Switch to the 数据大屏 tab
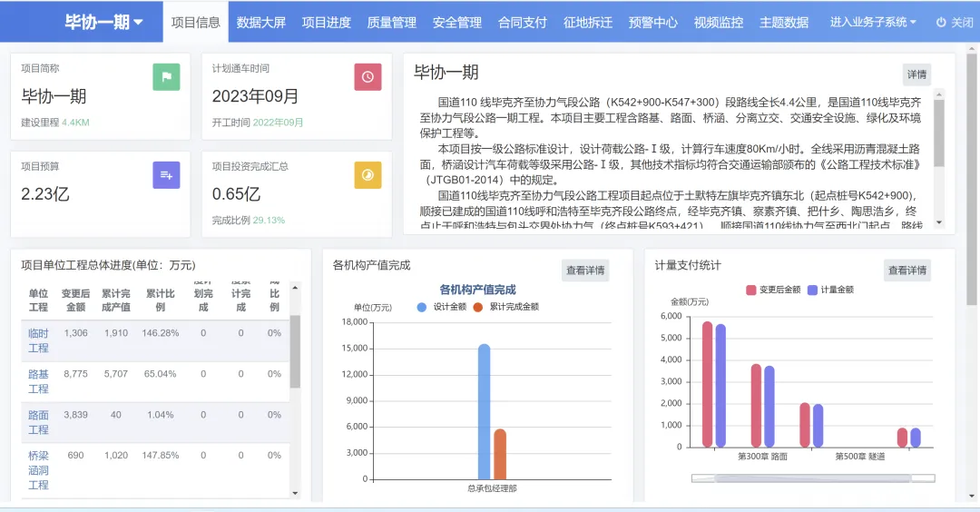 pos(261,22)
